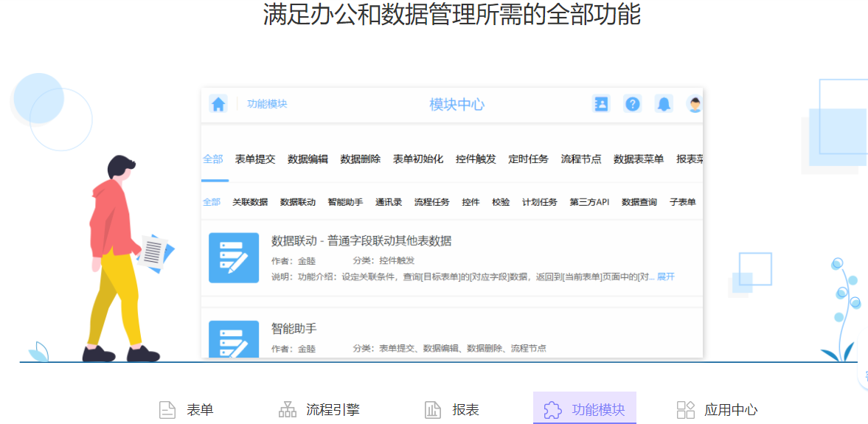Click the home icon in module center
This screenshot has height=424, width=868.
(x=218, y=104)
